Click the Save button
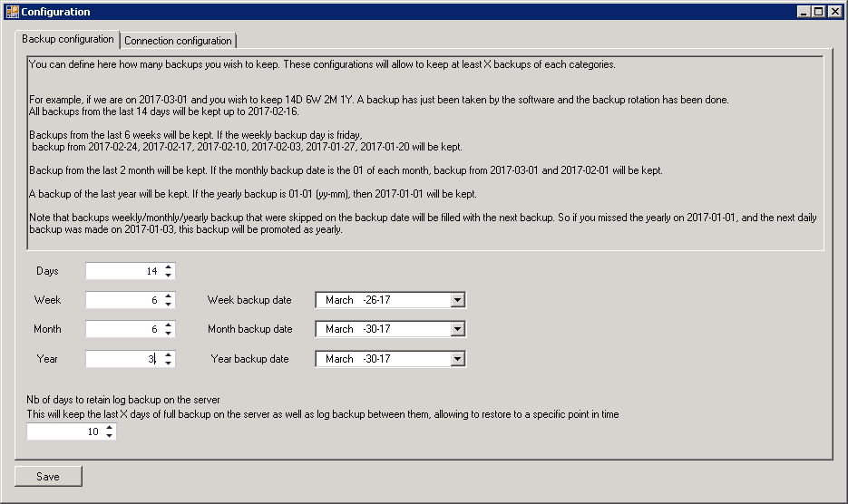 click(48, 476)
